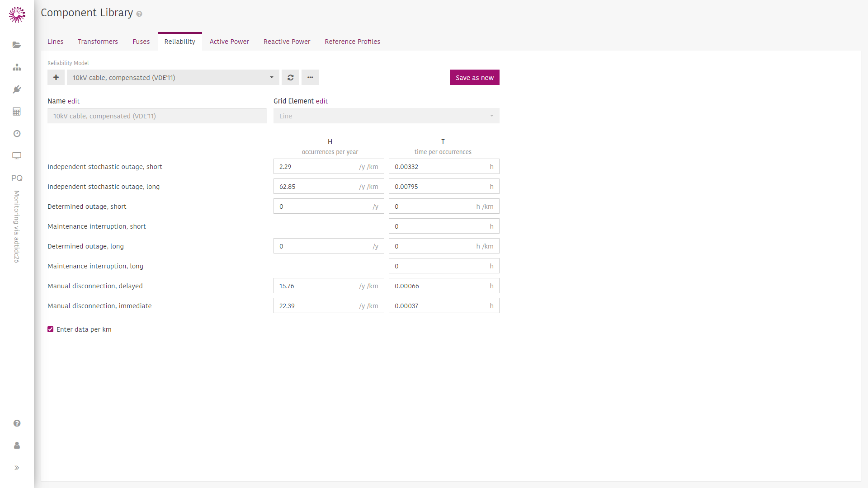This screenshot has width=868, height=488.
Task: Click help icon next to Component Library
Action: 139,14
